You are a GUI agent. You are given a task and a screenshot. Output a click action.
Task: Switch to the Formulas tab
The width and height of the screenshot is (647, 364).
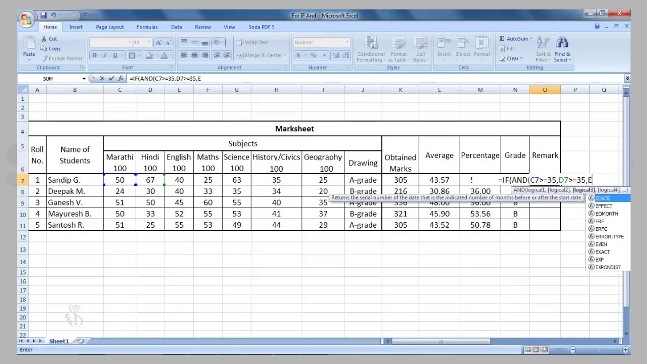tap(147, 27)
